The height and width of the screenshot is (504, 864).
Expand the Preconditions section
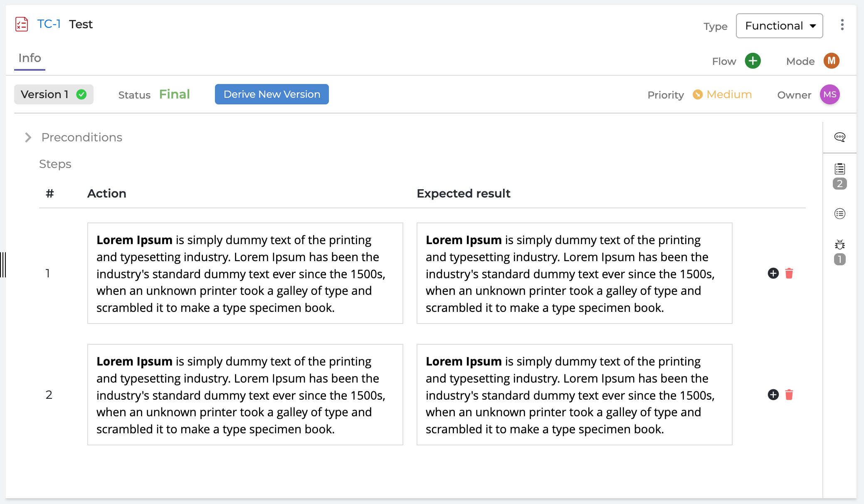point(28,137)
